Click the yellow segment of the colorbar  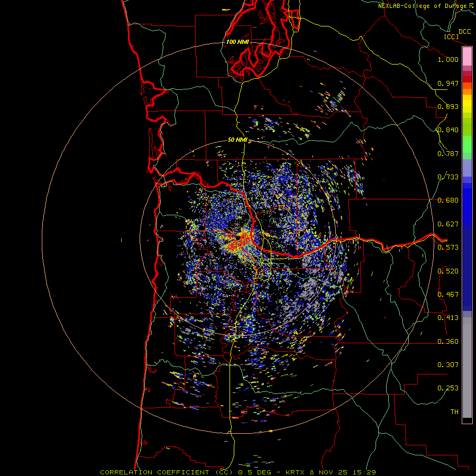point(467,104)
